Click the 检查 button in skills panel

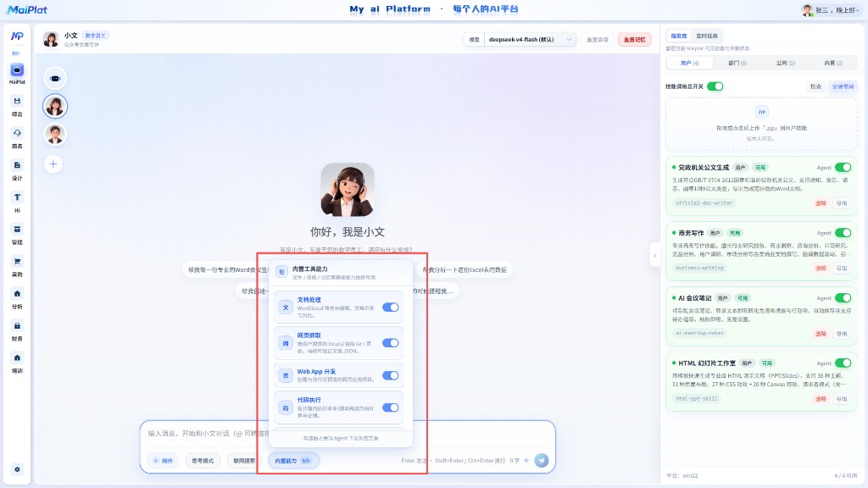tap(816, 86)
